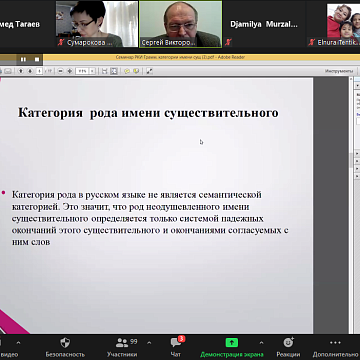Open the Участники participants panel
360x360 pixels.
(122, 347)
